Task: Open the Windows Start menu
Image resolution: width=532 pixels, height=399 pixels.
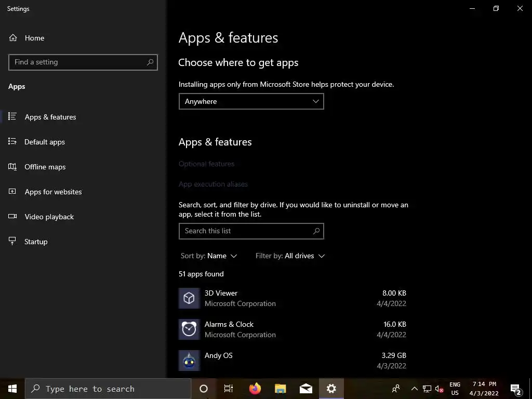Action: click(12, 389)
